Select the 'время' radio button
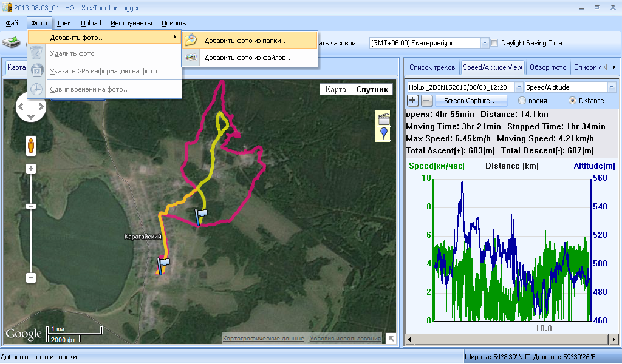The image size is (622, 364). (x=522, y=101)
